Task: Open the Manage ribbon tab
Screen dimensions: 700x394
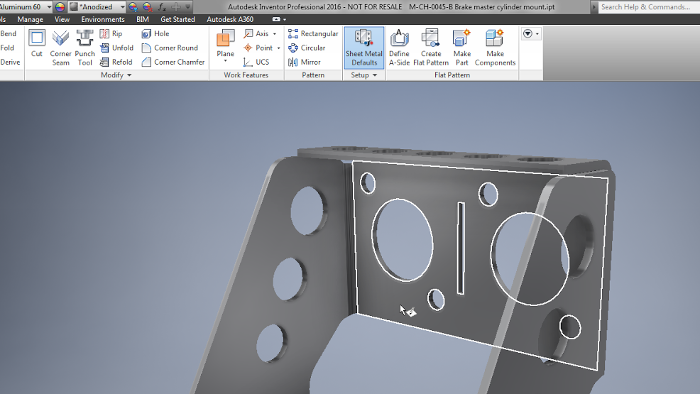Action: (x=30, y=19)
